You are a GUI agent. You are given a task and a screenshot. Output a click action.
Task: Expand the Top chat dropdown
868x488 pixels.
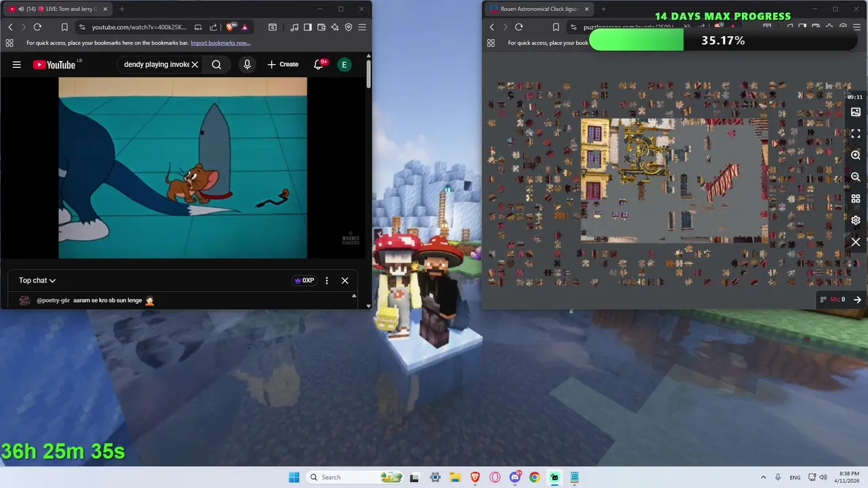[37, 281]
